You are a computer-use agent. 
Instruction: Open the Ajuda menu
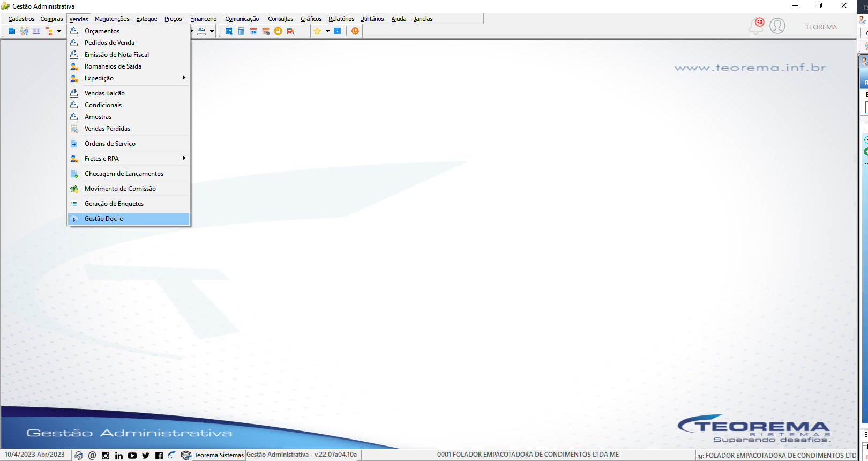(x=399, y=19)
